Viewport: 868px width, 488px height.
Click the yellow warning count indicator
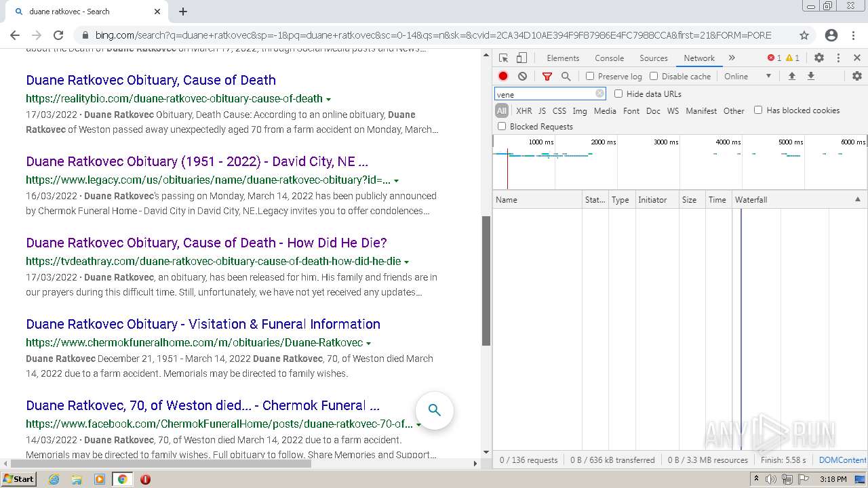click(793, 58)
